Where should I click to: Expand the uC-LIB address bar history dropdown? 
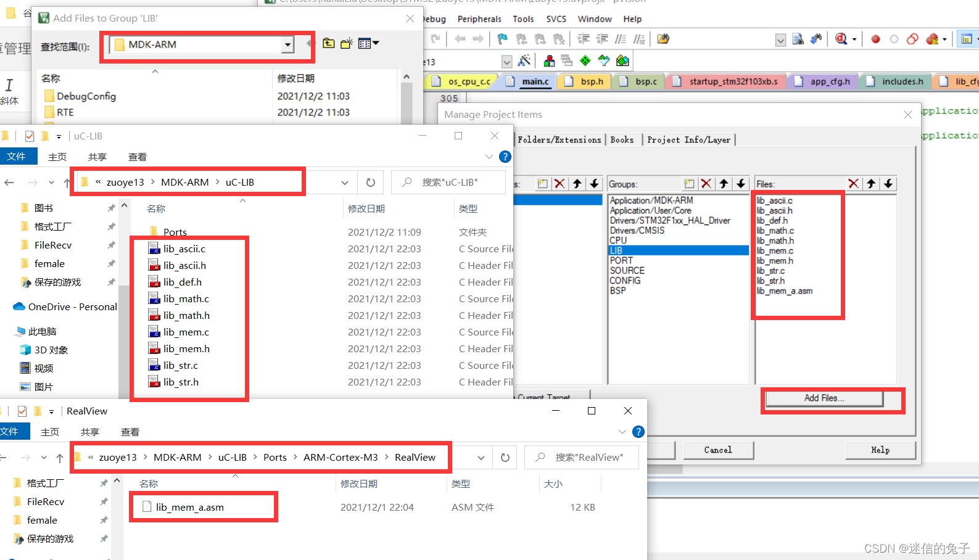click(345, 183)
